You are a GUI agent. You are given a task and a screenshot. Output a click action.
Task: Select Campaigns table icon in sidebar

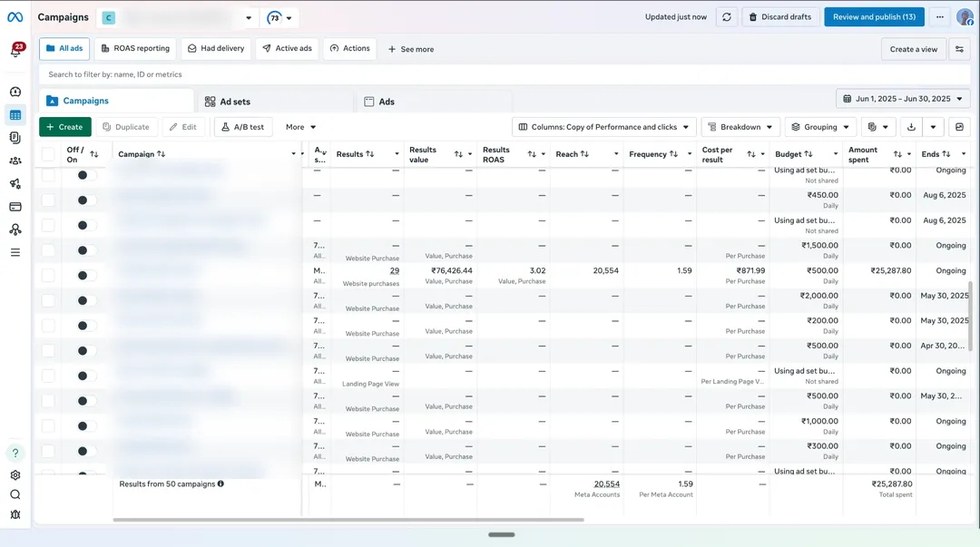click(15, 115)
